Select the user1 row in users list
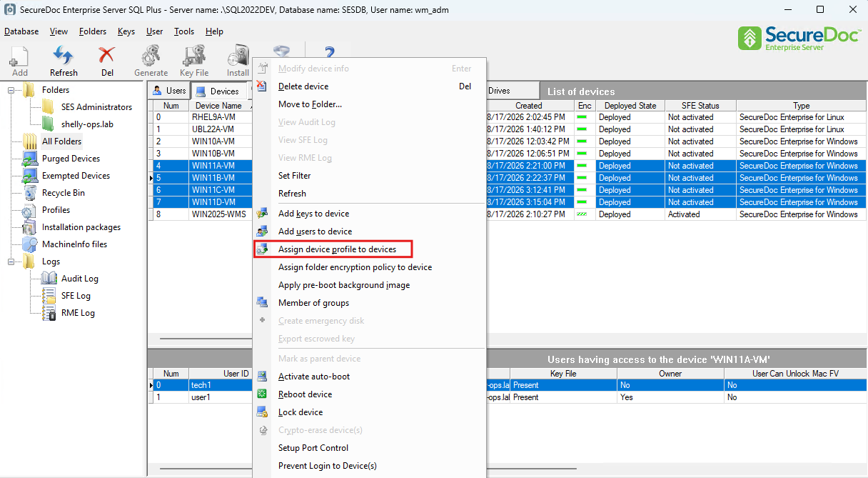Screen dimensions: 868x478 201,397
